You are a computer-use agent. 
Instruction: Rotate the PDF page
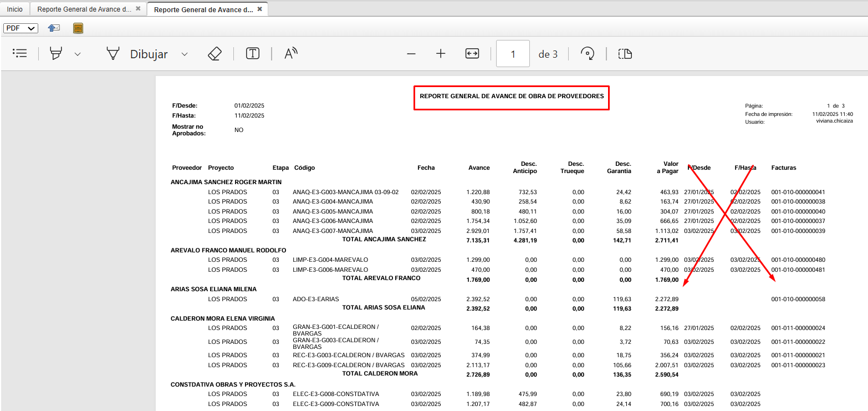click(x=588, y=53)
